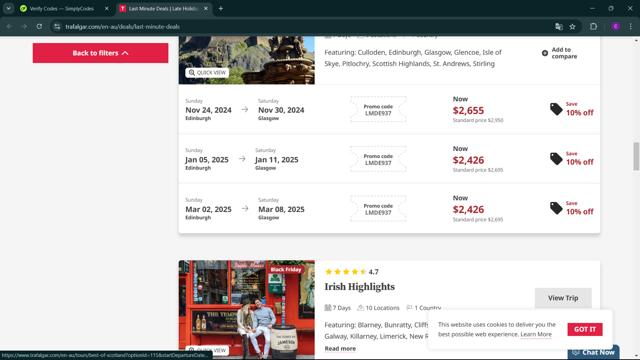The image size is (640, 360).
Task: Click the page vertical scrollbar thumb
Action: [x=636, y=156]
